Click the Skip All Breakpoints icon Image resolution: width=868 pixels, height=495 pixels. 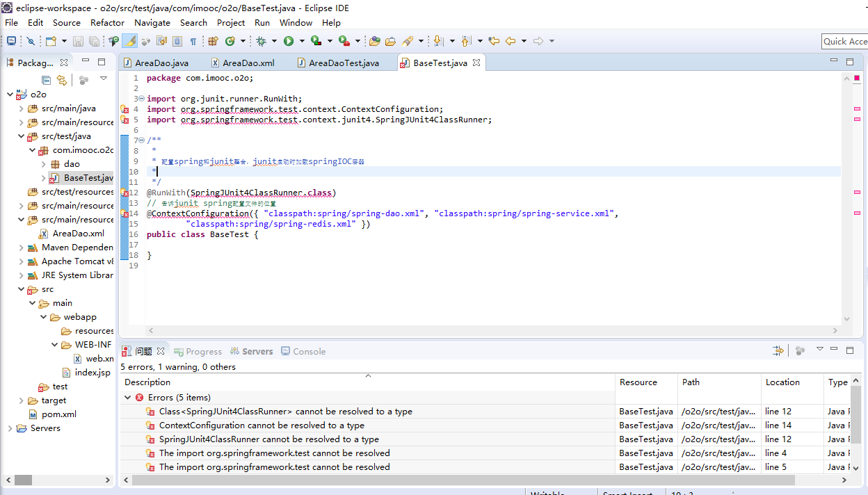tap(31, 42)
